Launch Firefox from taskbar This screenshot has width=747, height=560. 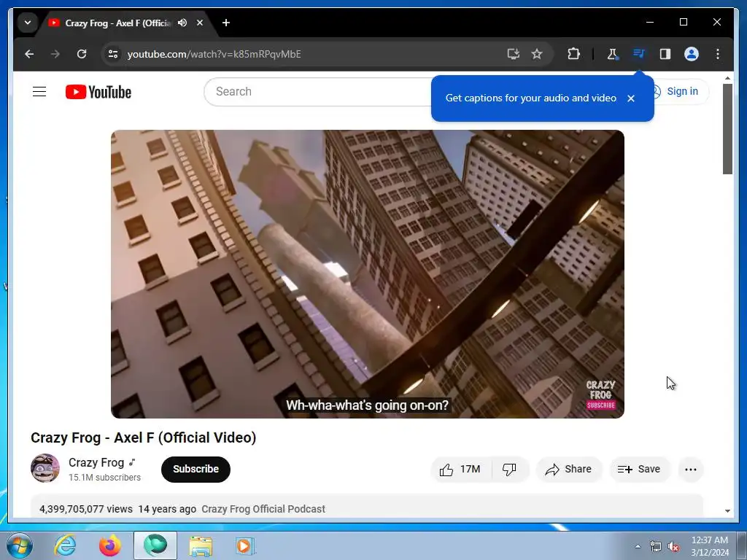tap(110, 545)
